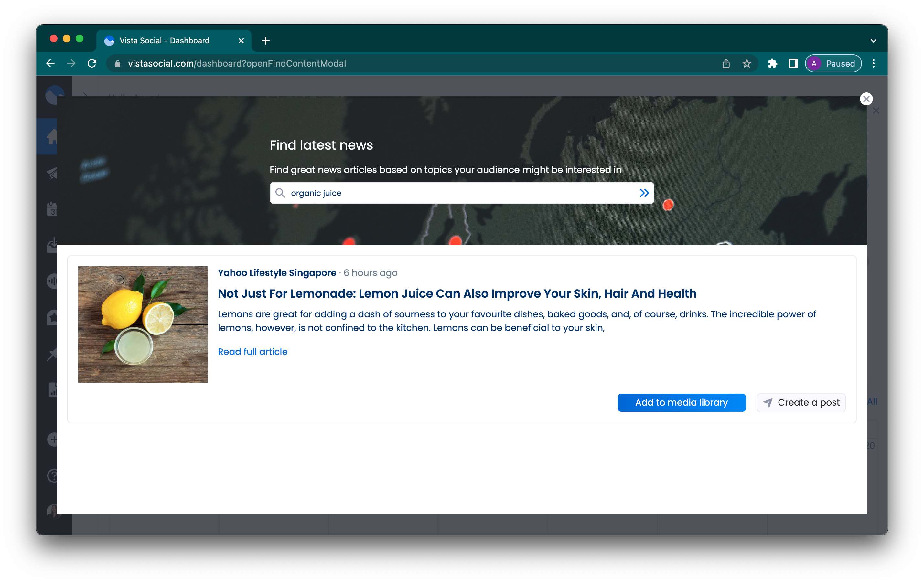Open the Read full article link

point(252,351)
